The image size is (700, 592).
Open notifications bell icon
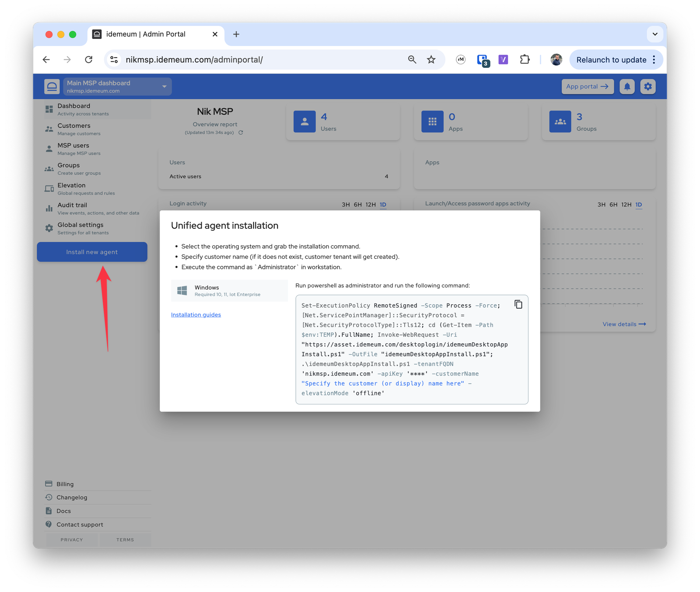coord(627,87)
